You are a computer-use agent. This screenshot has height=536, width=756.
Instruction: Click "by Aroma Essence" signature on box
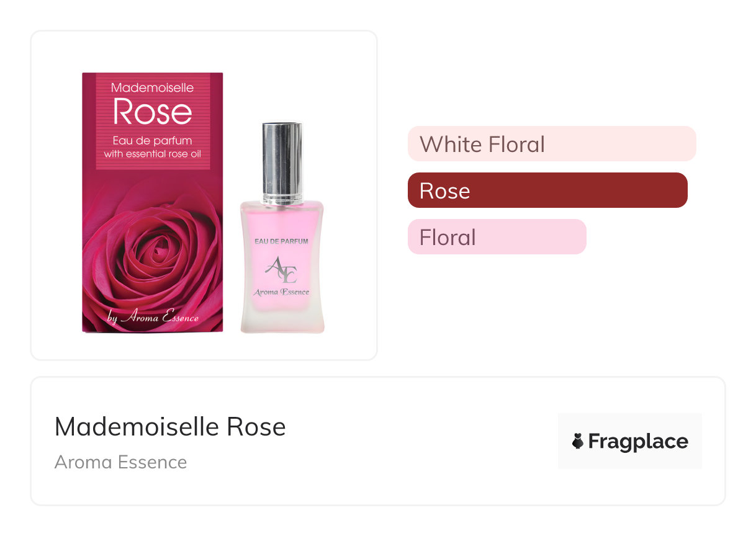(x=153, y=318)
